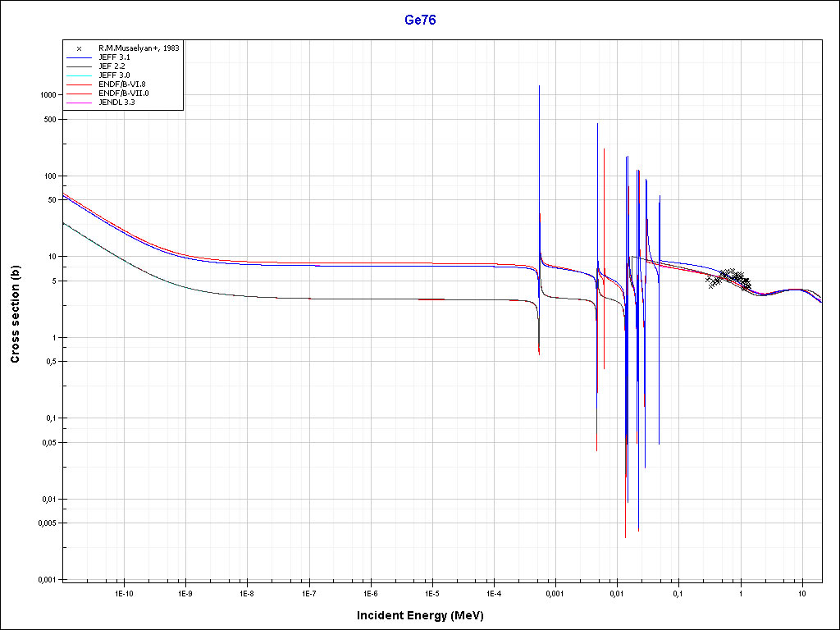This screenshot has height=630, width=840.
Task: Click the Incident Energy (MeV) axis label
Action: 426,615
